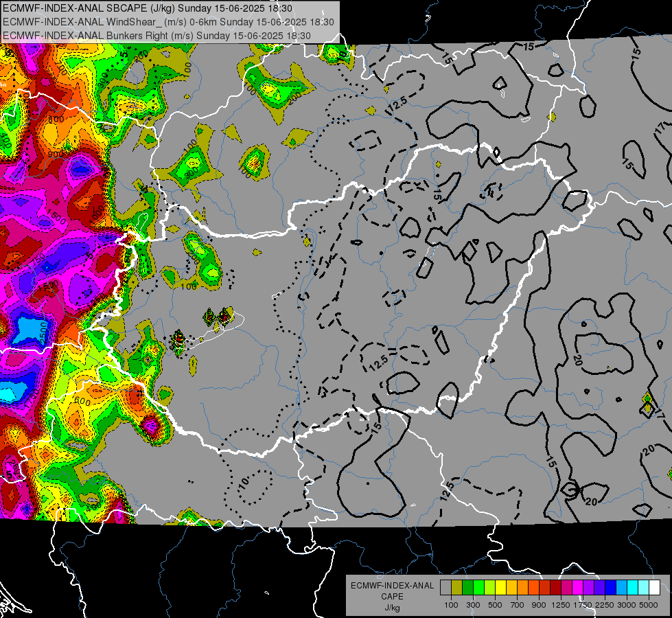Screen dimensions: 672x618
Task: Click the violet swatch left of the 2250 tick
Action: [x=600, y=588]
